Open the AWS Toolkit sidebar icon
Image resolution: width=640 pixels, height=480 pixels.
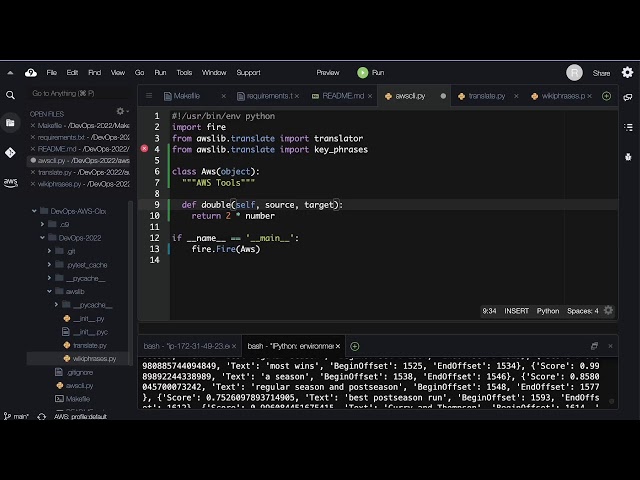[x=10, y=182]
